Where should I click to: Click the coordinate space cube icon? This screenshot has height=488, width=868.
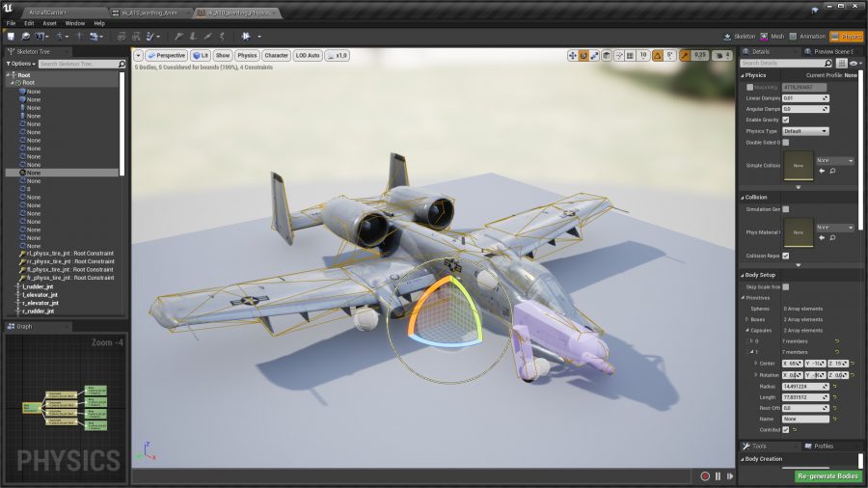point(607,55)
